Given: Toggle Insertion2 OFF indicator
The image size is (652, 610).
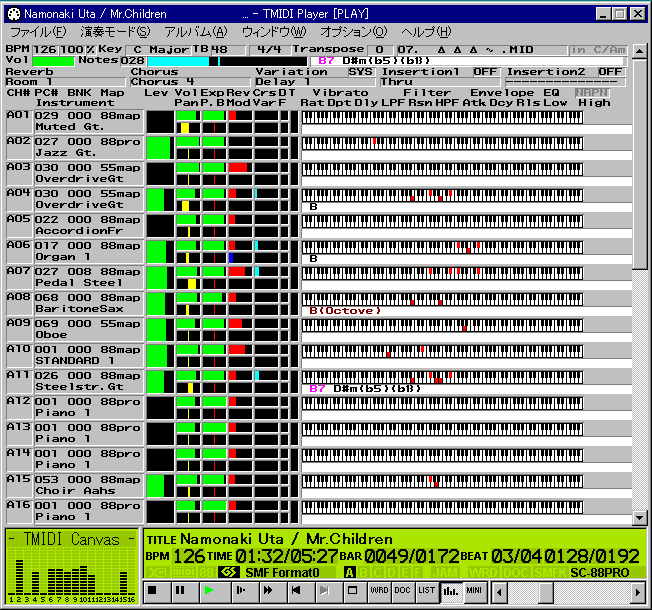Looking at the screenshot, I should point(610,72).
